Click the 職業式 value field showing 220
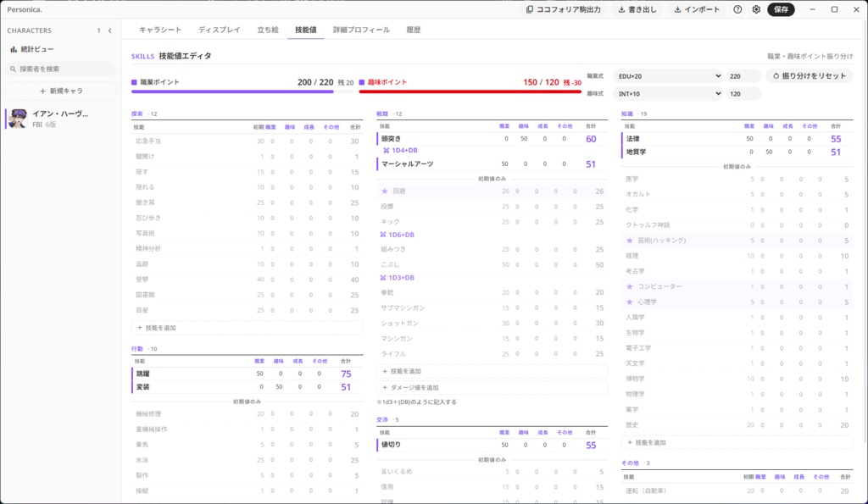 [x=743, y=76]
